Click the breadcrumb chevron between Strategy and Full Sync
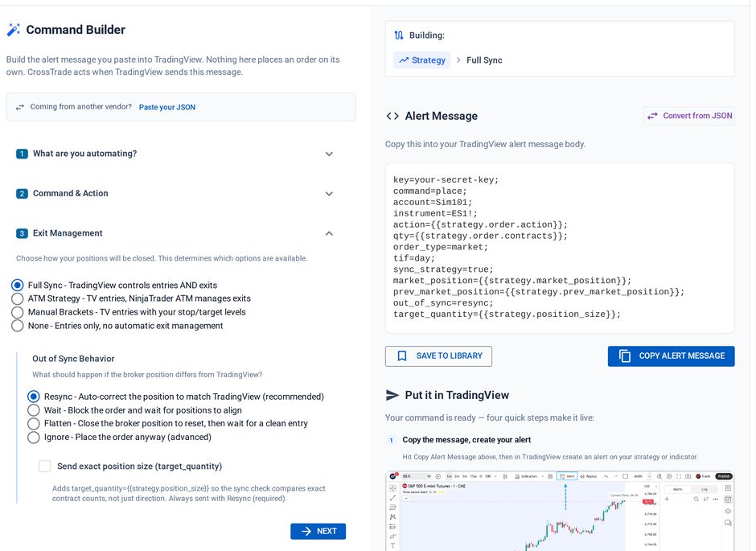The height and width of the screenshot is (551, 756). pyautogui.click(x=458, y=60)
